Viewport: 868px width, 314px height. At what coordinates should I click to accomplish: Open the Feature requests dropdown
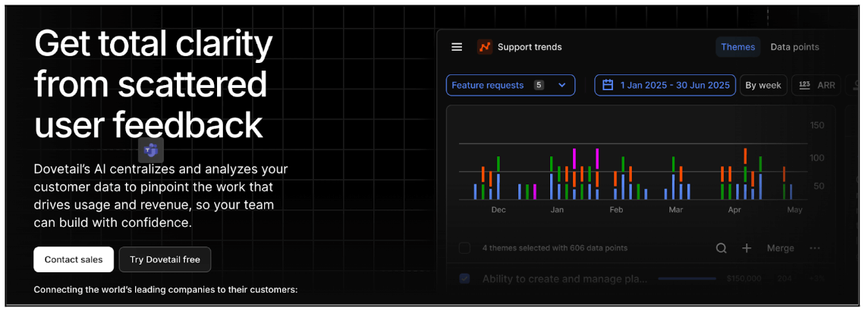coord(511,85)
